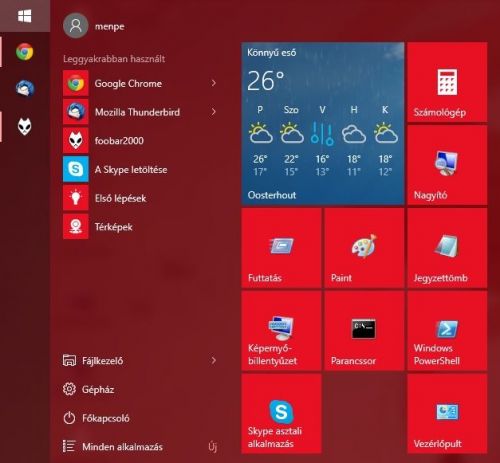Open the Nagyító magnifier tile
The height and width of the screenshot is (463, 500).
point(447,165)
